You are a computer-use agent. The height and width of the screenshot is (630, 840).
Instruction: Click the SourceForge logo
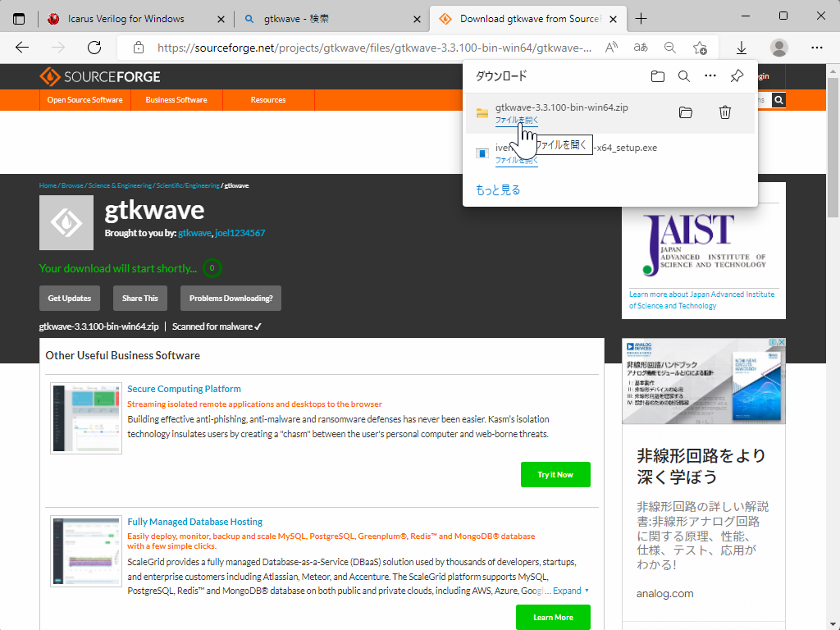(99, 76)
